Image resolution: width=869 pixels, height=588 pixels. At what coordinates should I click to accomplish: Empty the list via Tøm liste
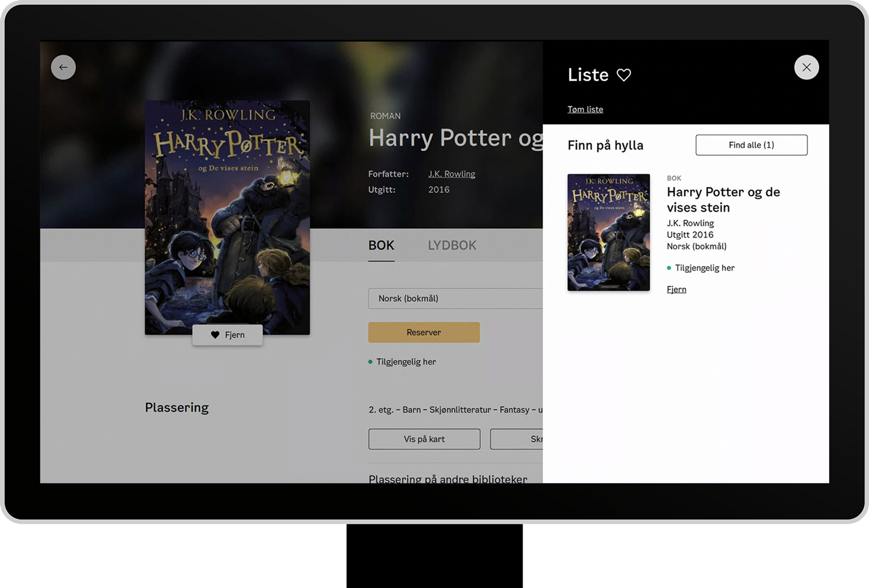(585, 109)
